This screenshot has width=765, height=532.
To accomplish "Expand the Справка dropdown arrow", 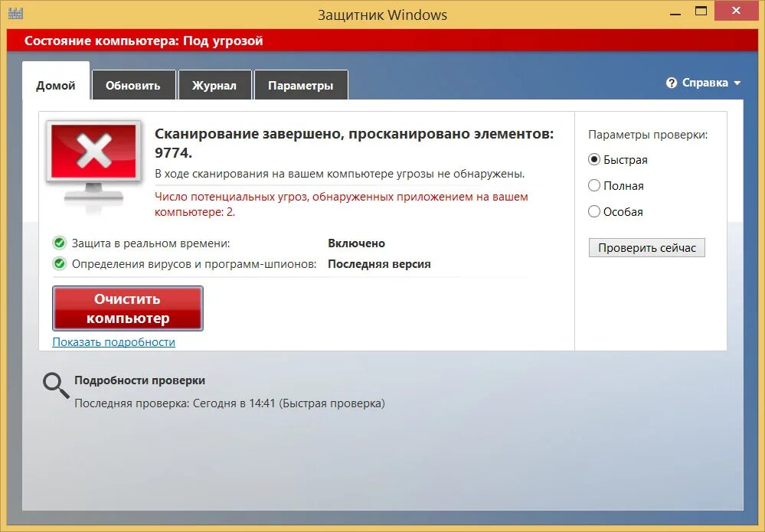I will point(737,83).
